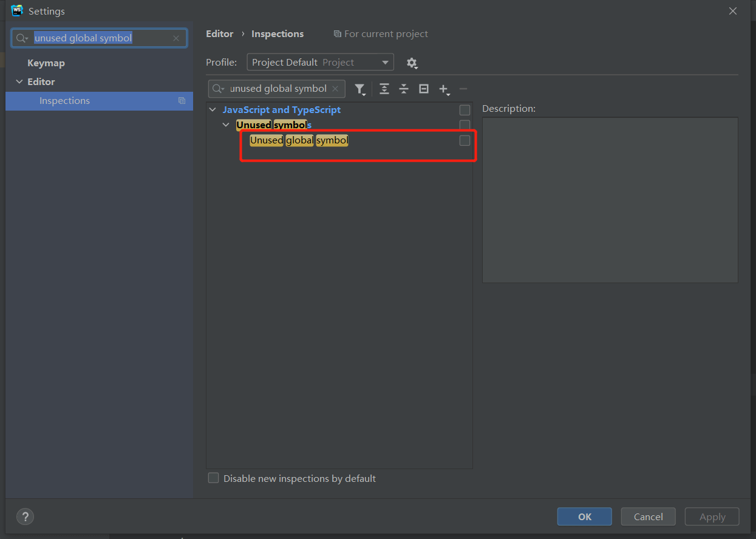Clear the settings sidebar search text
This screenshot has width=756, height=539.
(x=176, y=38)
